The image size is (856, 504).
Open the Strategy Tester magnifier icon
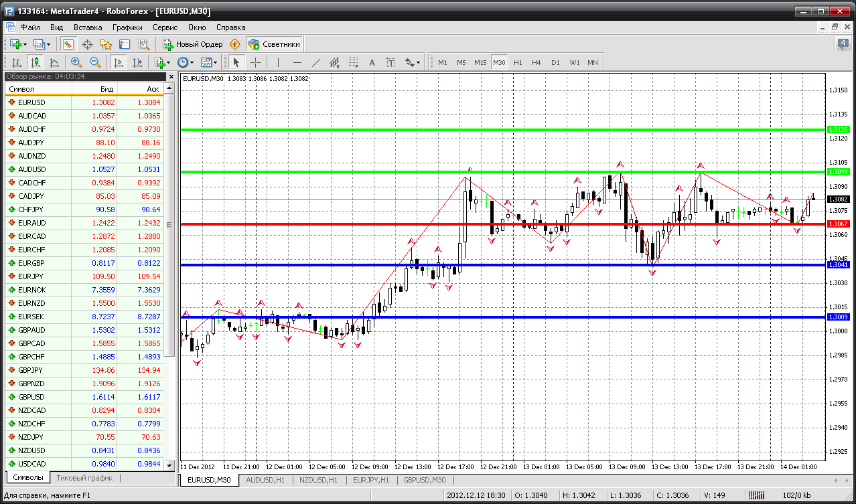pos(143,44)
